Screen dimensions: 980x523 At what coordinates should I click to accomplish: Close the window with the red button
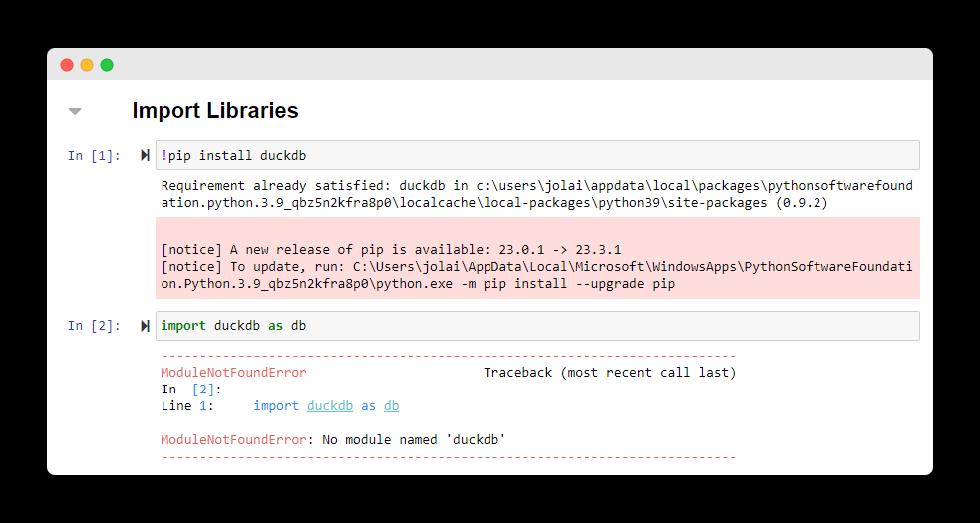click(x=66, y=65)
